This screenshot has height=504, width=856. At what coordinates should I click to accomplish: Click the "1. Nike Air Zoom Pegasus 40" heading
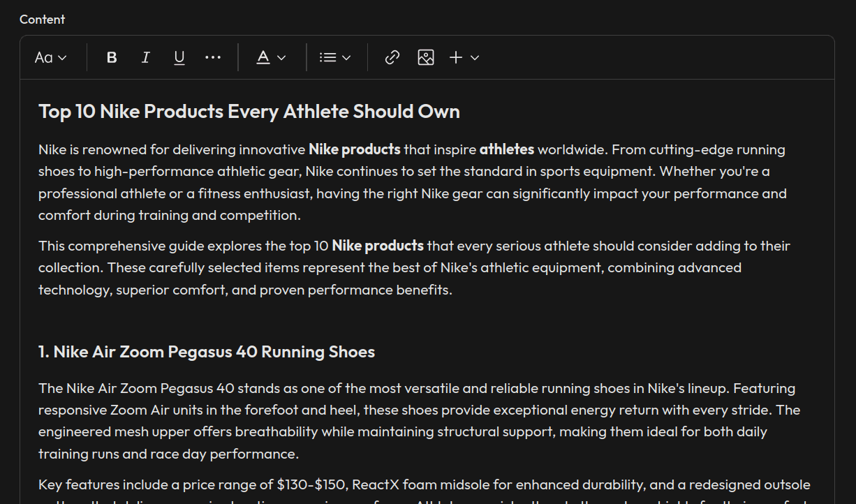click(206, 352)
